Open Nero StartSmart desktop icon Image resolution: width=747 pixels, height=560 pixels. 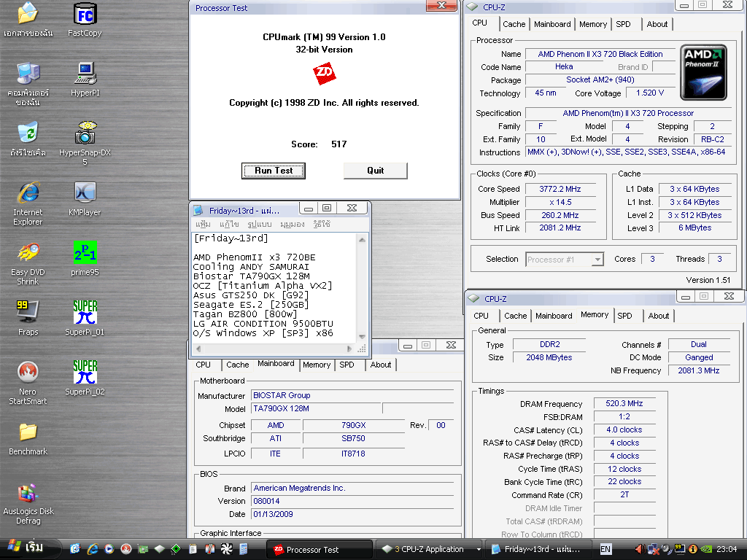coord(28,372)
